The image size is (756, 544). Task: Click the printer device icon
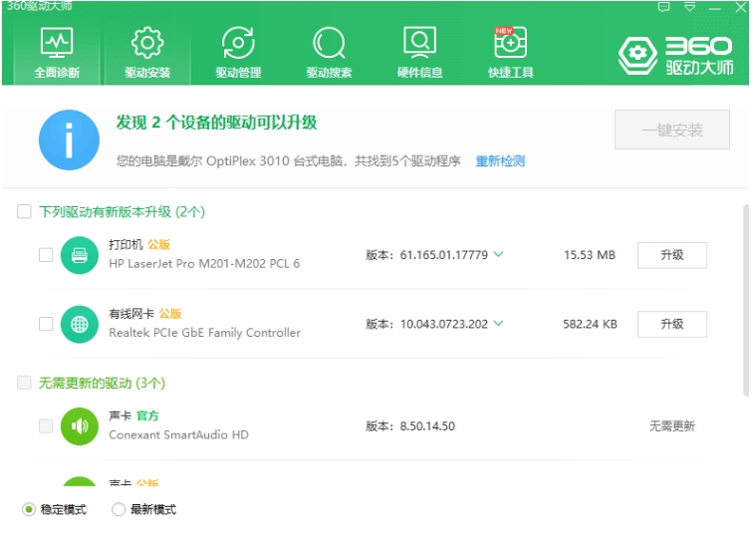pyautogui.click(x=80, y=255)
